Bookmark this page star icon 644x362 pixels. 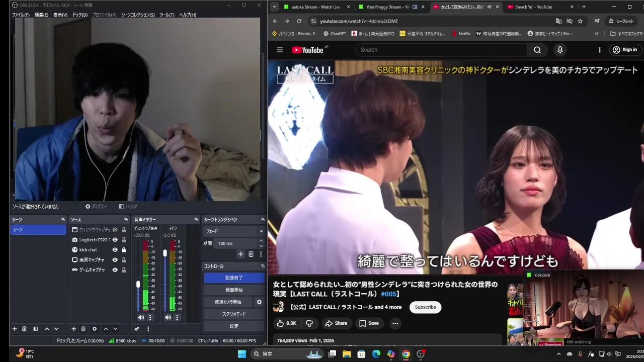point(580,21)
